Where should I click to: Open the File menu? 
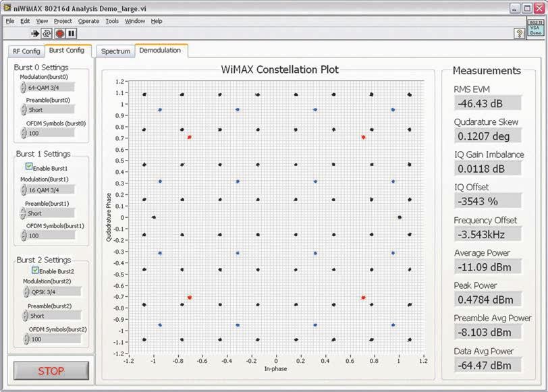pyautogui.click(x=9, y=21)
